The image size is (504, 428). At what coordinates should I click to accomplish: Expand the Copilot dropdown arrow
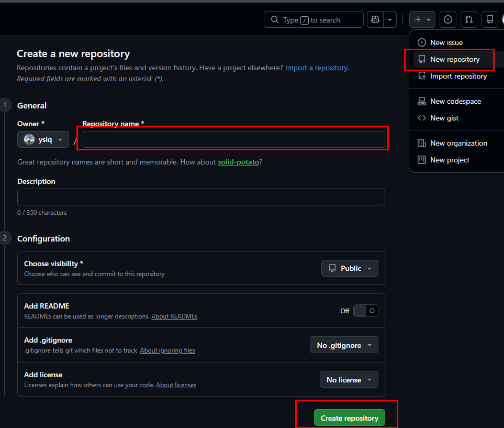tap(390, 19)
